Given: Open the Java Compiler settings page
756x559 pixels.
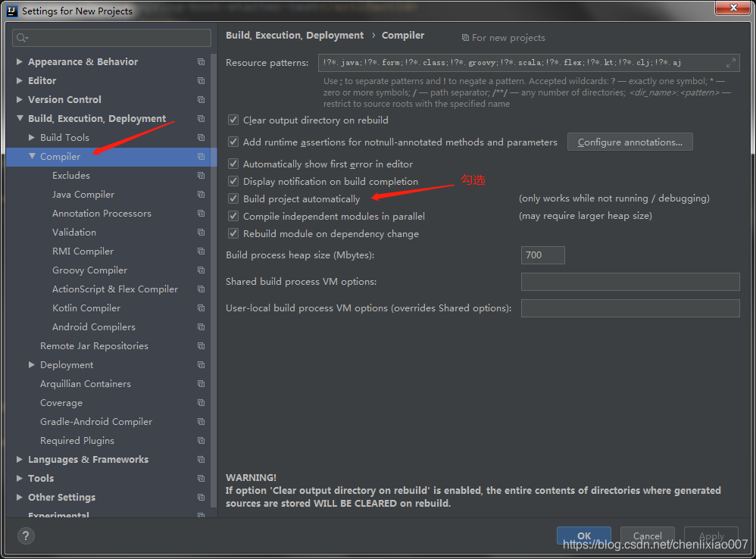Looking at the screenshot, I should [83, 194].
